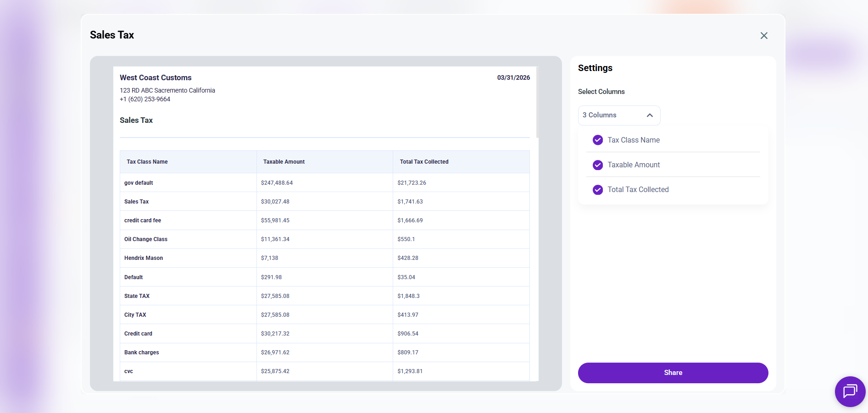Click the Tax Class Name table header
The width and height of the screenshot is (868, 413).
pyautogui.click(x=147, y=162)
